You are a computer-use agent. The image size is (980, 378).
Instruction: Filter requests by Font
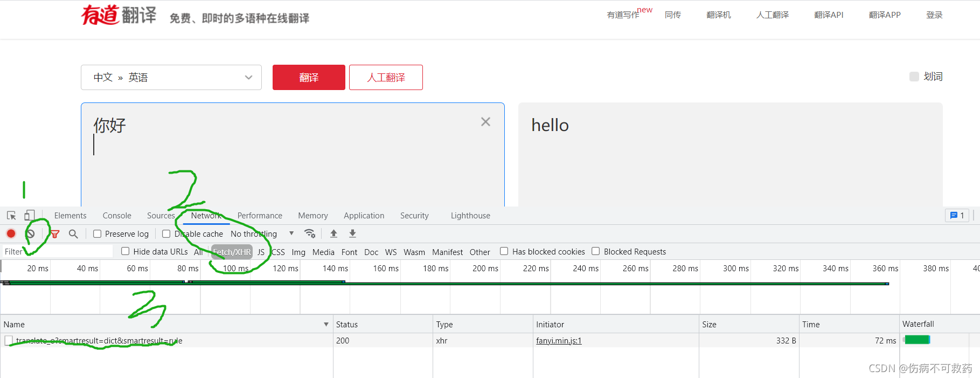pyautogui.click(x=349, y=252)
